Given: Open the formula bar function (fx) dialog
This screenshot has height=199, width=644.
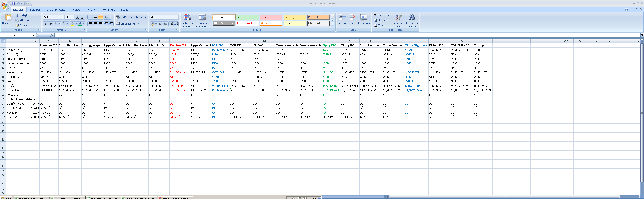Looking at the screenshot, I should 51,35.
